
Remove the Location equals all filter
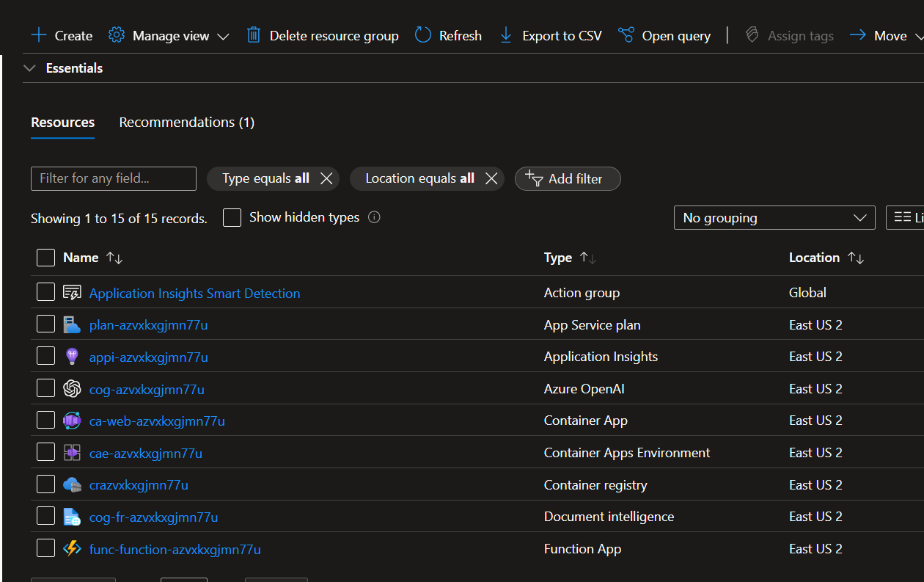click(492, 178)
